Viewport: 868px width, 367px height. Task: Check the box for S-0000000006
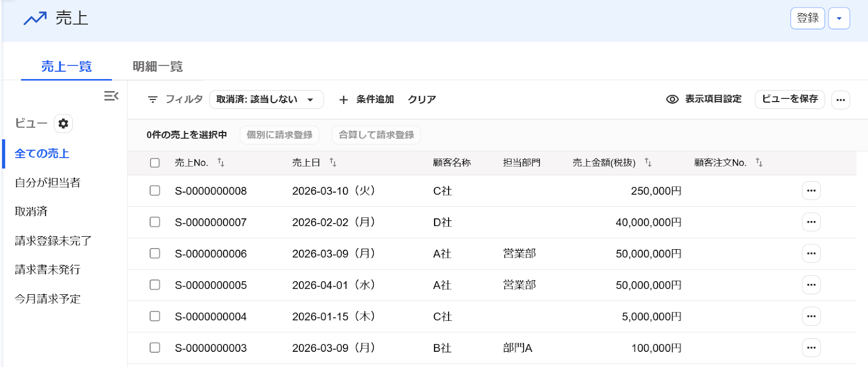(155, 254)
